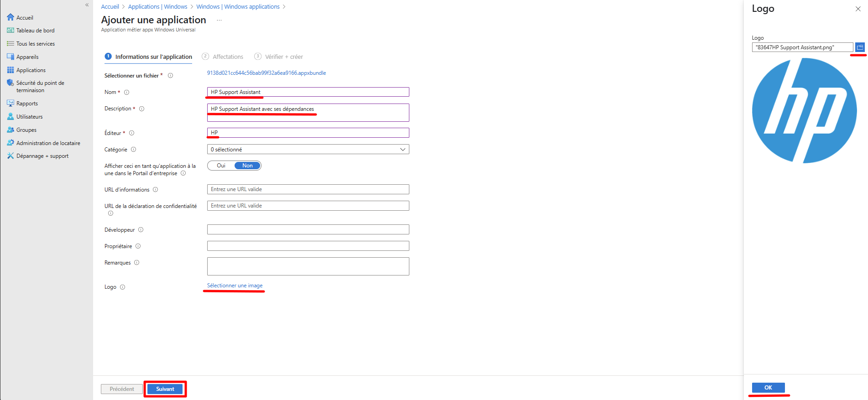The height and width of the screenshot is (400, 868).
Task: Click the Tous les services list icon
Action: click(x=10, y=44)
